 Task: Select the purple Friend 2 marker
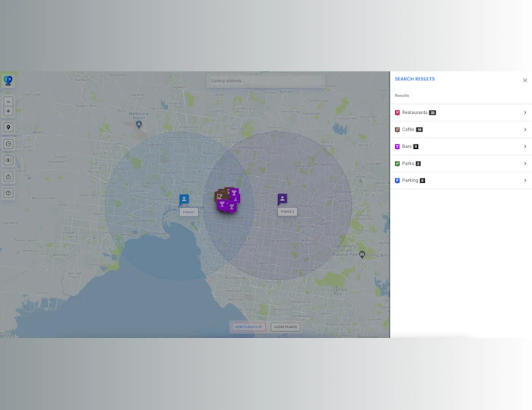[282, 199]
